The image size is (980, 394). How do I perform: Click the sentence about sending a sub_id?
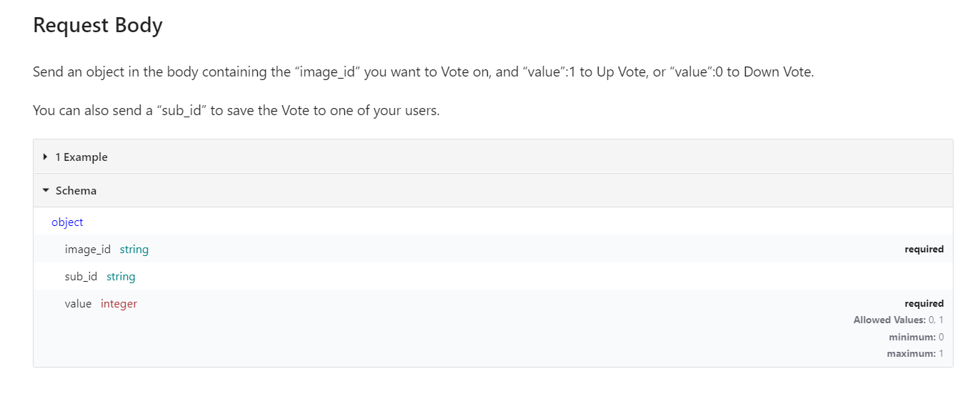click(x=236, y=112)
